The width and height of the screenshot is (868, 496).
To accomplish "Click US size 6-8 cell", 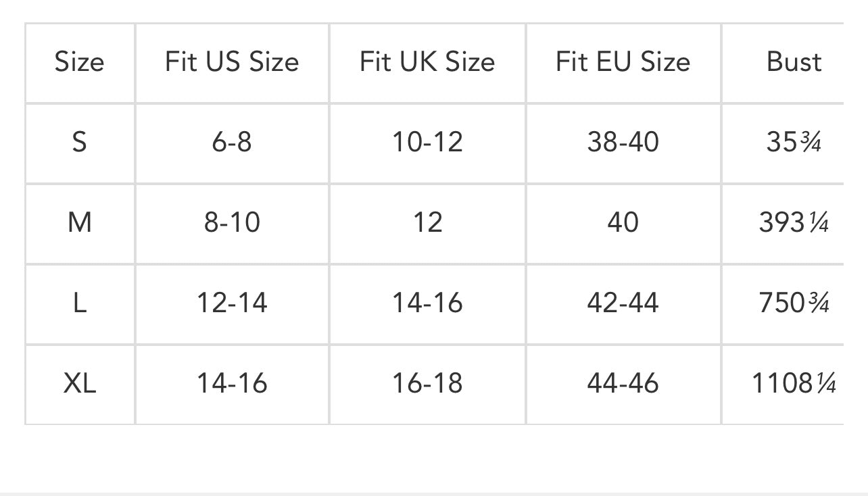I will (x=232, y=143).
